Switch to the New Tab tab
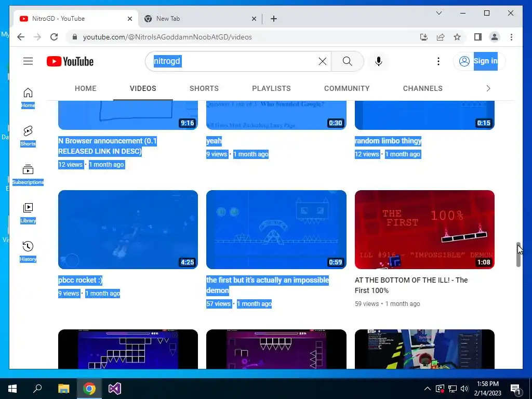The image size is (532, 399). pos(200,19)
